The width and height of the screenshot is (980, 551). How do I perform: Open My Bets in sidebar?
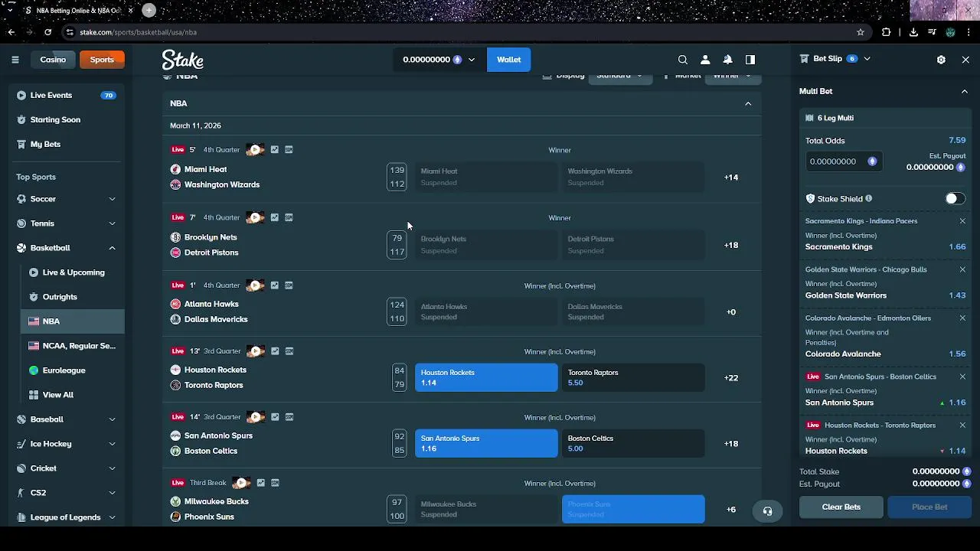[67, 145]
